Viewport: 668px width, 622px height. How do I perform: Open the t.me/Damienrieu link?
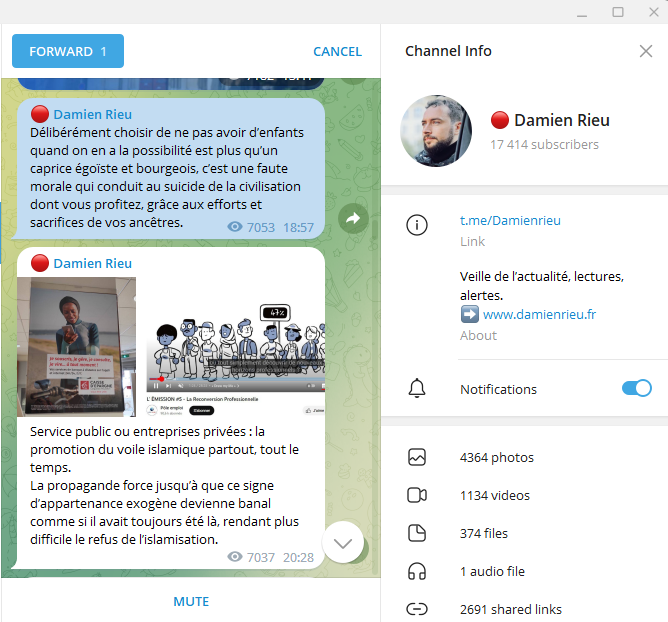coord(510,220)
